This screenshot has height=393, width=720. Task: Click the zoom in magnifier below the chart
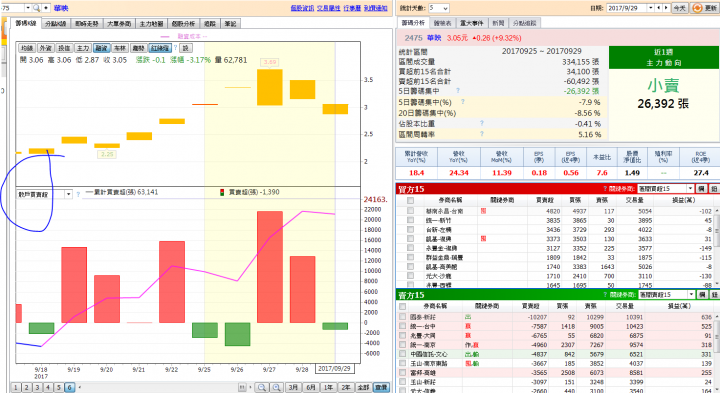276,387
